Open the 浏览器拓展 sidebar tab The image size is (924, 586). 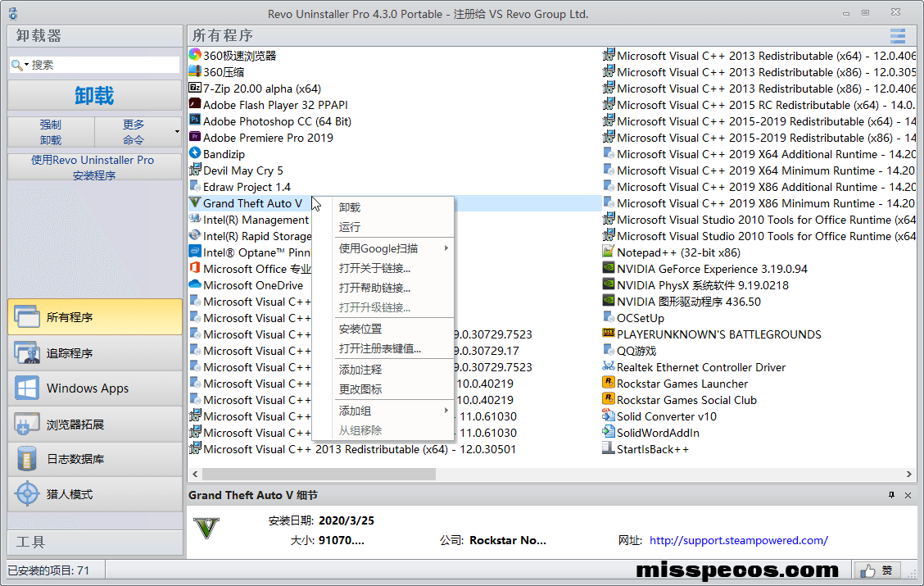coord(95,424)
